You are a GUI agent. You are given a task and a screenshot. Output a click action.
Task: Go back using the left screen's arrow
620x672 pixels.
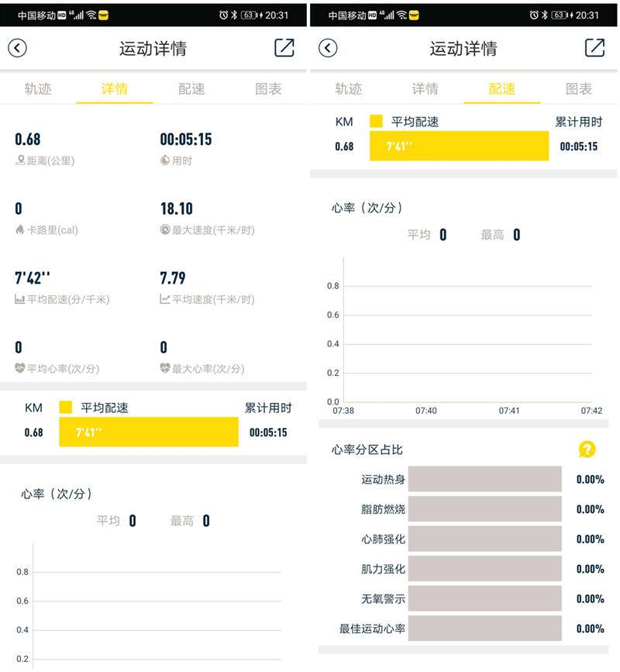pos(17,48)
